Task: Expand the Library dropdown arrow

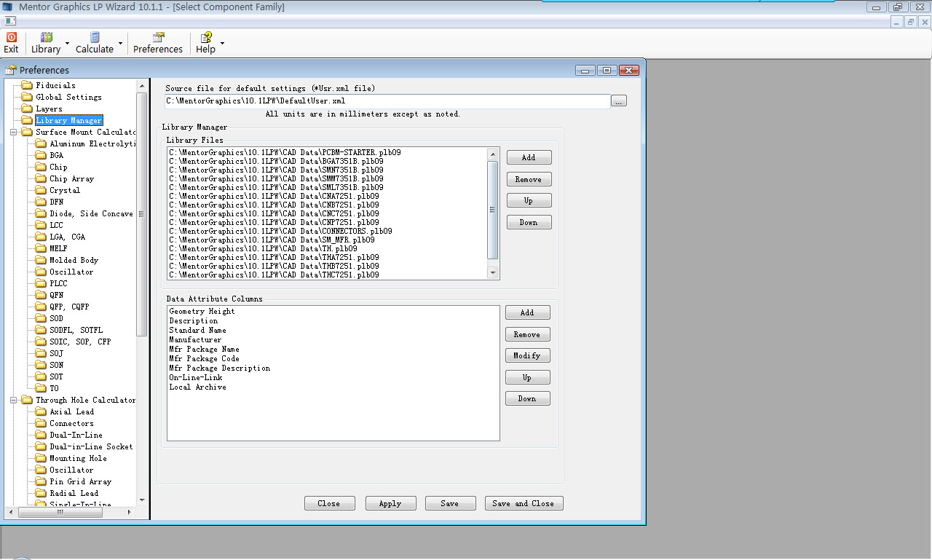Action: pyautogui.click(x=67, y=43)
